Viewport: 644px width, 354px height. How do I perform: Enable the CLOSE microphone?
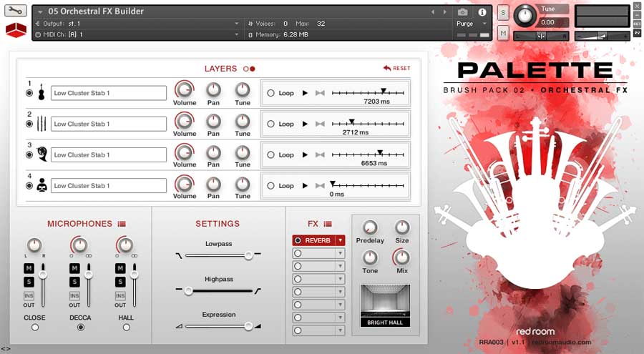point(35,328)
